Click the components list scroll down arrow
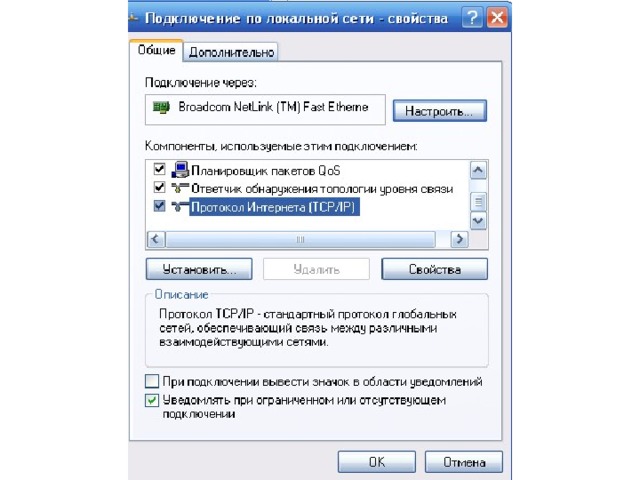The width and height of the screenshot is (640, 480). click(478, 221)
